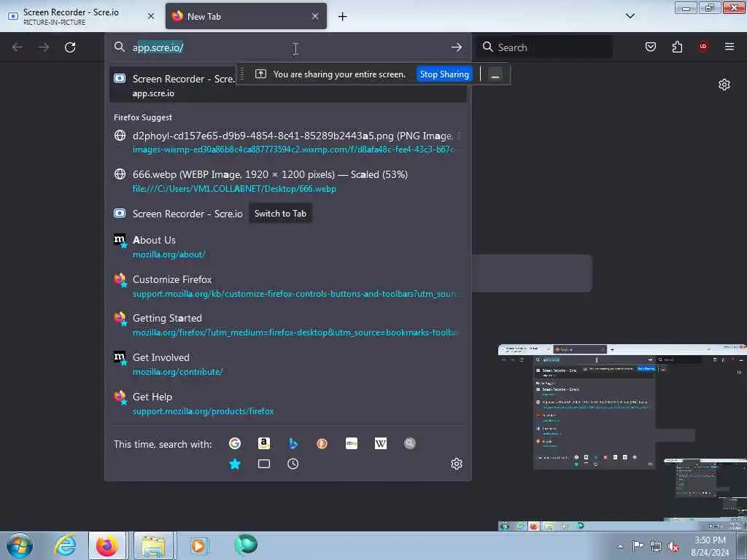The image size is (747, 560).
Task: Close the New Tab tab
Action: point(315,16)
